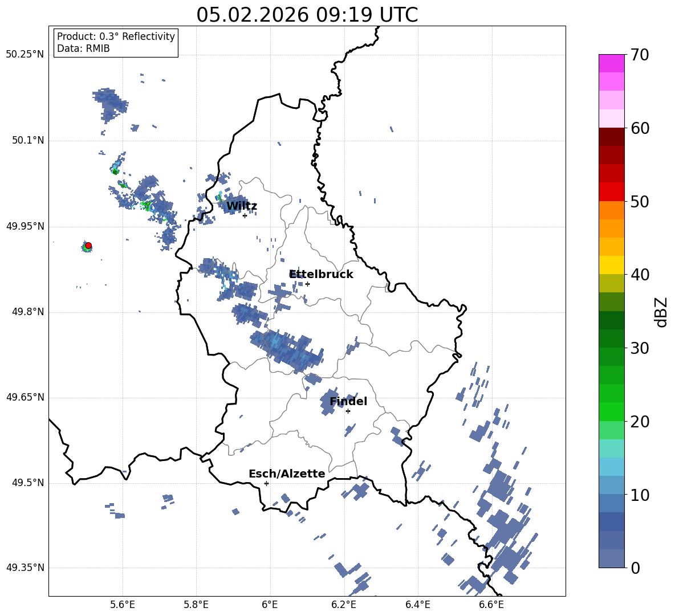Screen dimensions: 675x616
Task: Click the cross marker below Findel
Action: (x=348, y=411)
